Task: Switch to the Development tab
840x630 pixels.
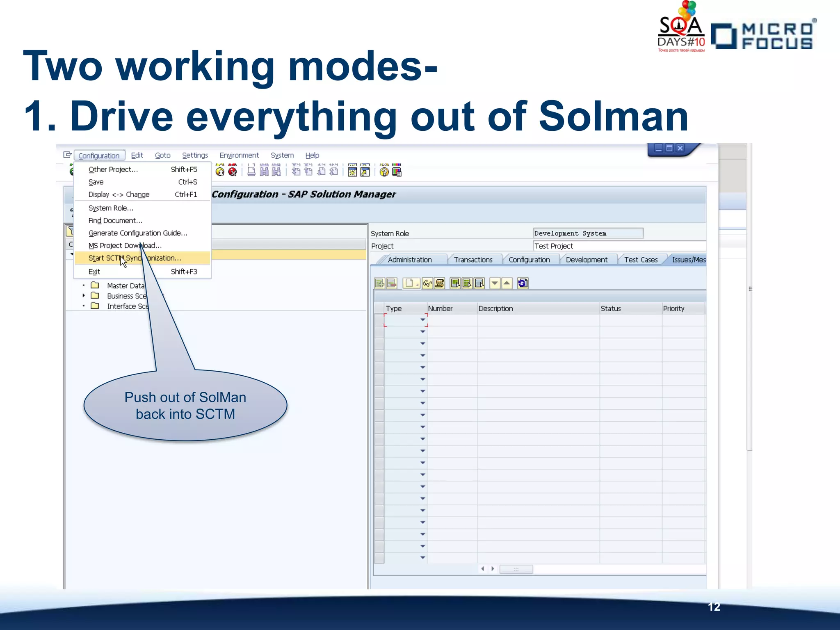Action: (x=587, y=260)
